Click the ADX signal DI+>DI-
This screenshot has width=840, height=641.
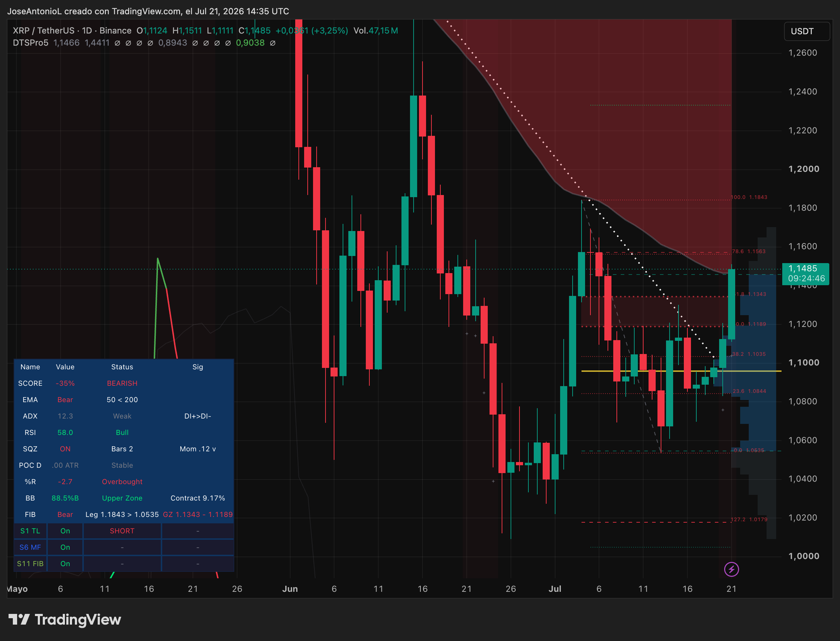198,416
